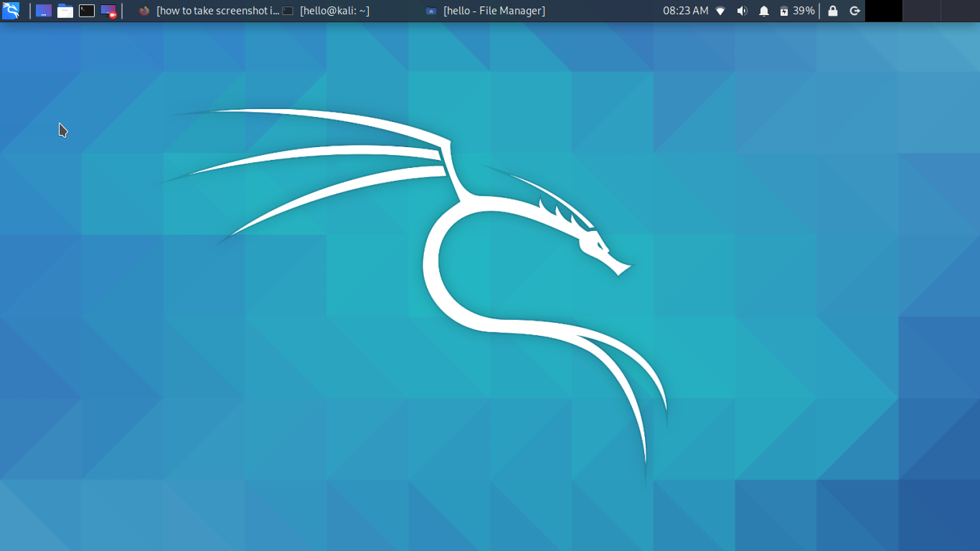Open the Wi-Fi network menu
The image size is (980, 551).
[720, 11]
